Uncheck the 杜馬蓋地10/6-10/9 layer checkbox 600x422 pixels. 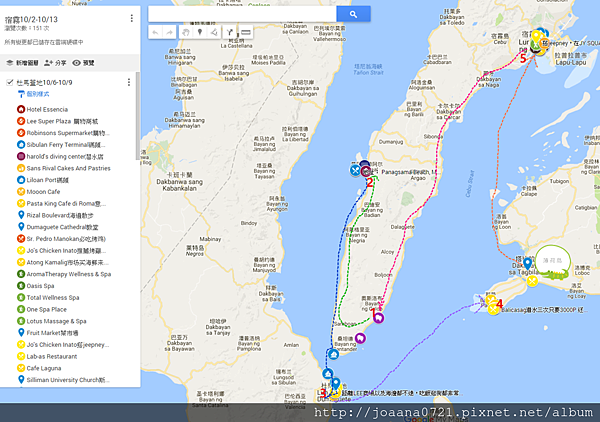tap(10, 82)
